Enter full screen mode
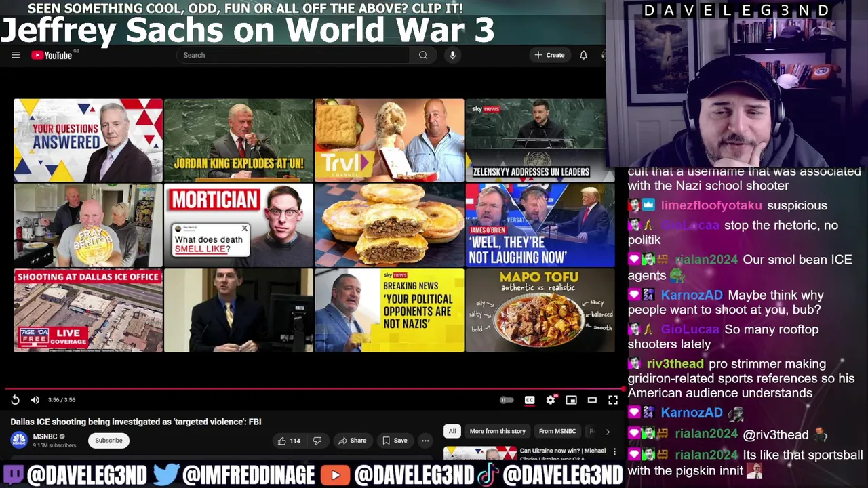This screenshot has height=488, width=868. (613, 400)
